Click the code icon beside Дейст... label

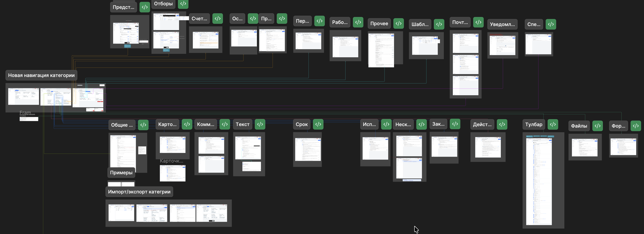[502, 124]
